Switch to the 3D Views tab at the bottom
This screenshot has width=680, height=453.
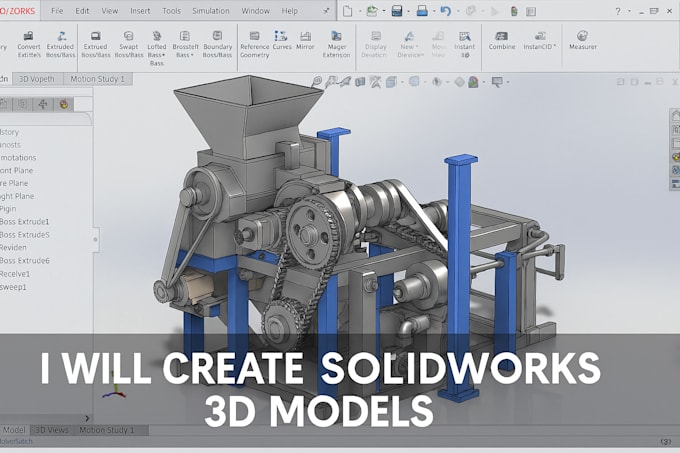(52, 430)
